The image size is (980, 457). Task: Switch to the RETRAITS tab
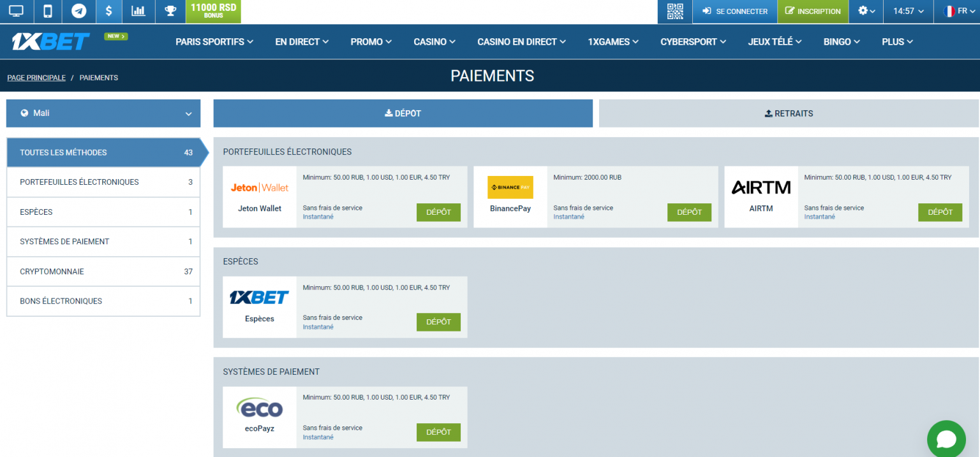click(789, 113)
